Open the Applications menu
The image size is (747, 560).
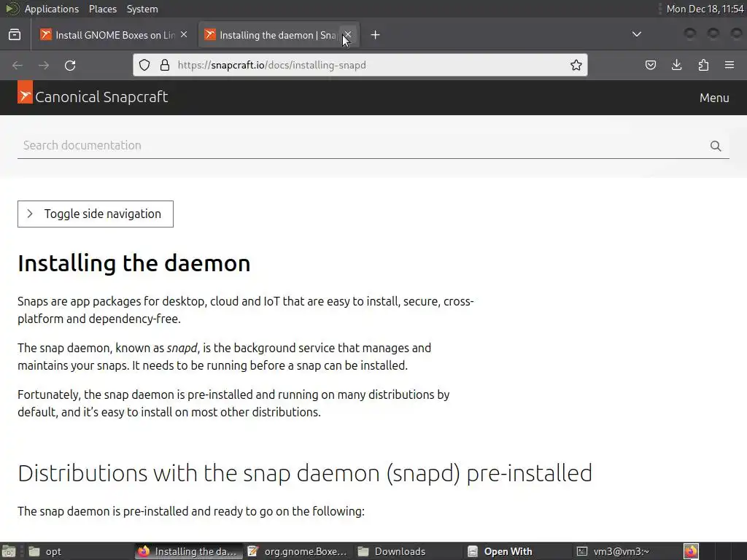point(52,9)
